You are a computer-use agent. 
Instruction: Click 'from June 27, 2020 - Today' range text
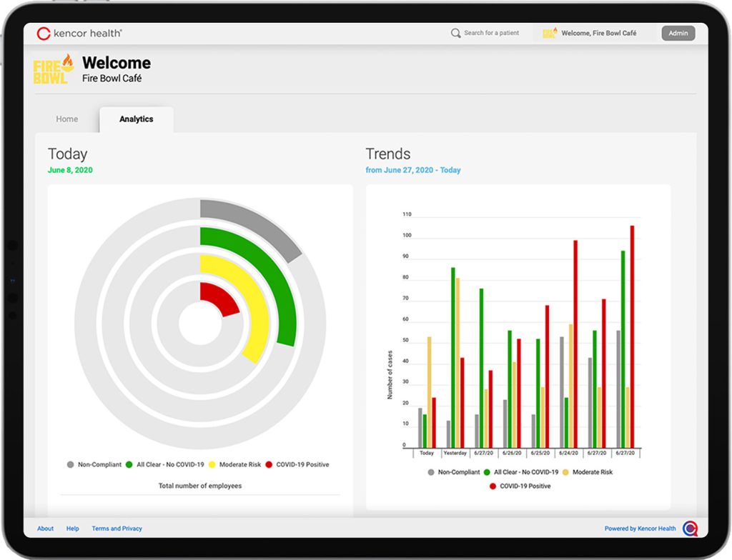[413, 170]
